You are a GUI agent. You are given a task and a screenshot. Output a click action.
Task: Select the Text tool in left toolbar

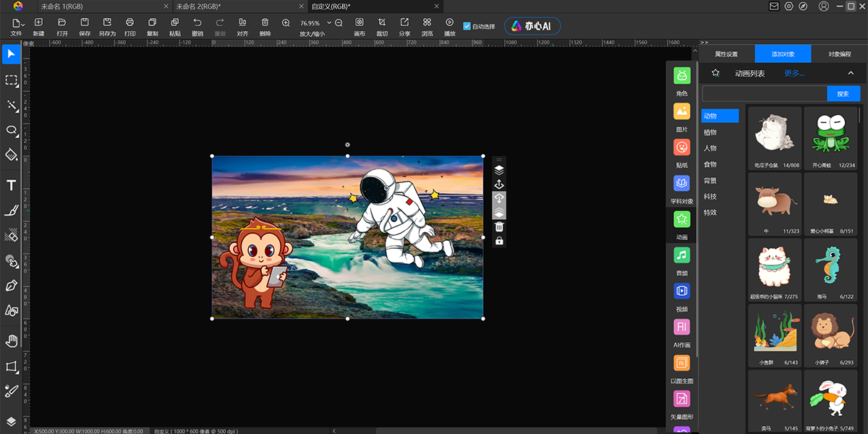(12, 186)
